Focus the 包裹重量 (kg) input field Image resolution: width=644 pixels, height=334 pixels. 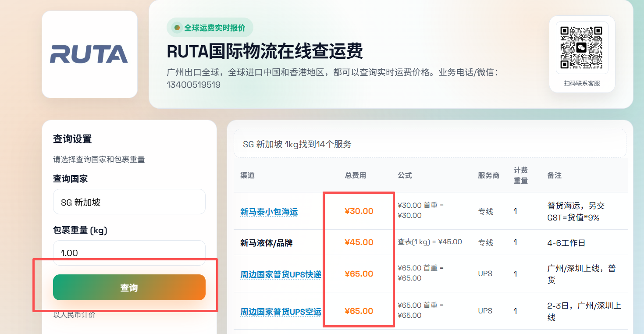click(x=129, y=252)
